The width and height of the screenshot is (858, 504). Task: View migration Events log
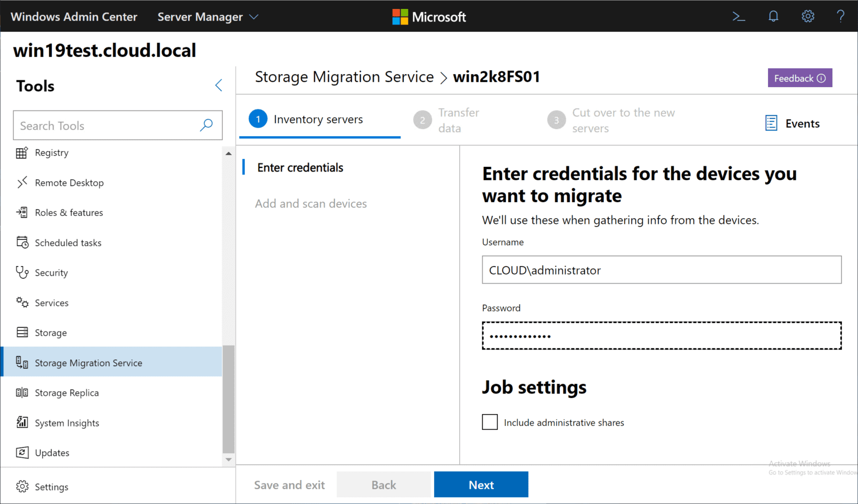793,123
